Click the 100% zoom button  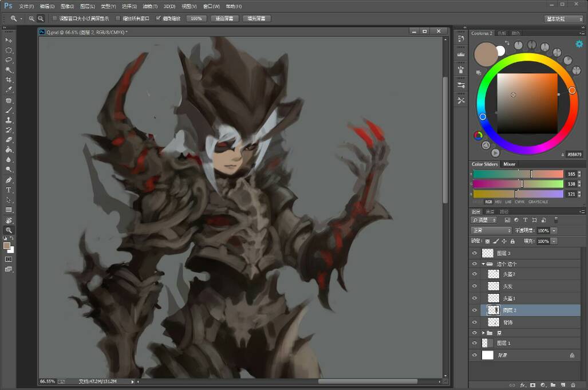coord(196,18)
